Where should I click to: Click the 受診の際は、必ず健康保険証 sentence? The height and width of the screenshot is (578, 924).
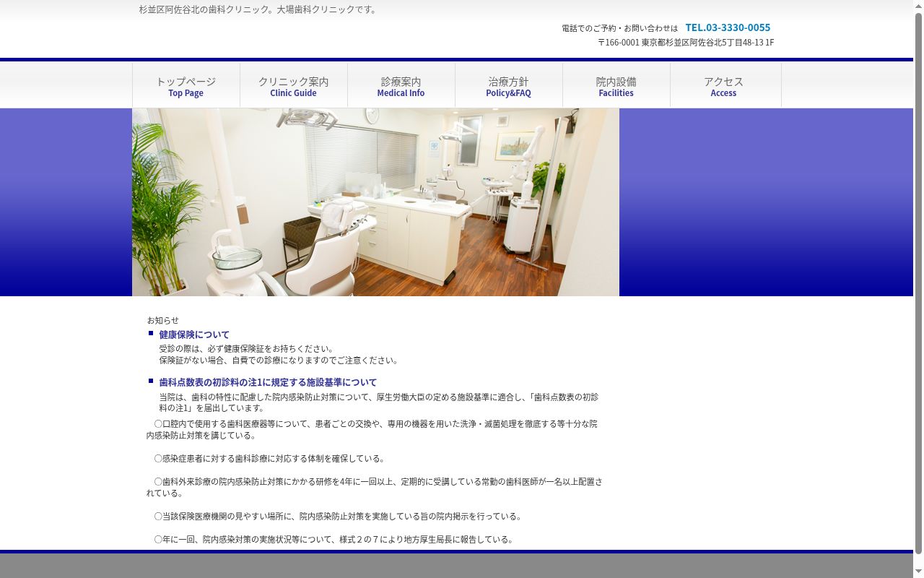click(247, 349)
